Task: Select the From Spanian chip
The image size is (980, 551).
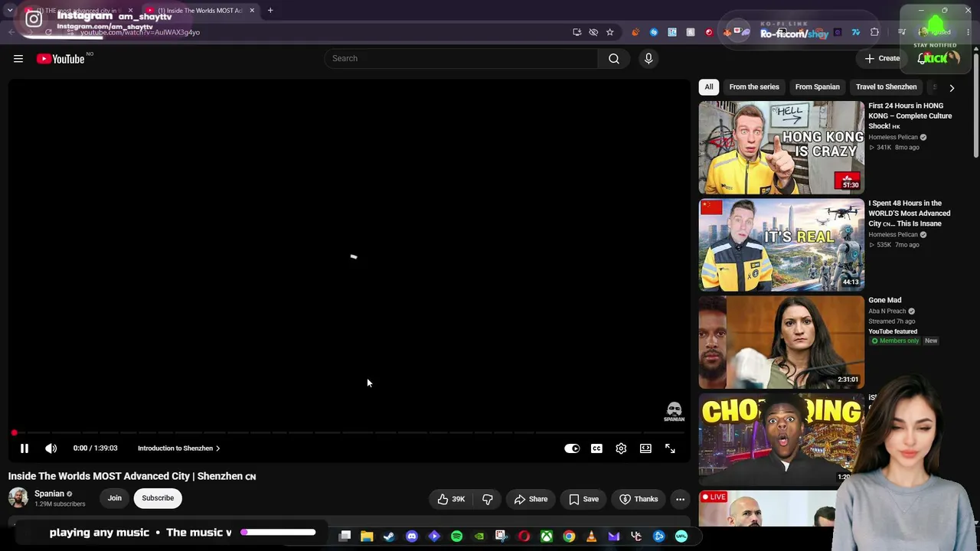Action: click(x=817, y=87)
